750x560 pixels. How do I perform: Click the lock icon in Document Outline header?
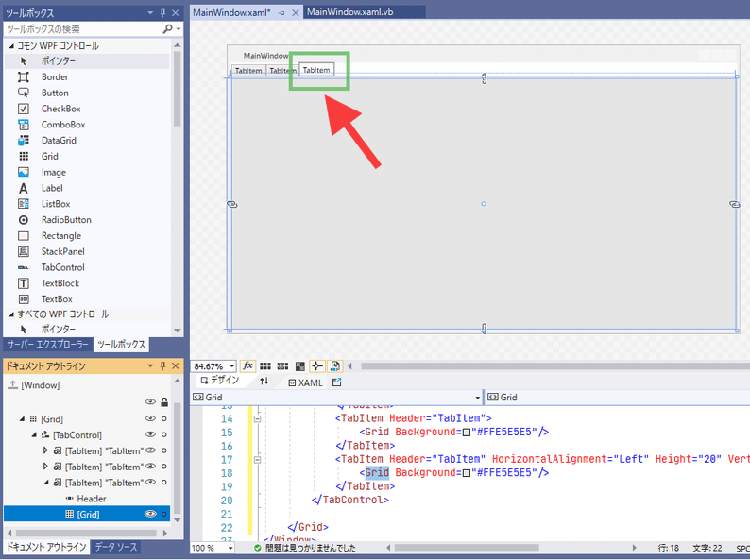164,402
